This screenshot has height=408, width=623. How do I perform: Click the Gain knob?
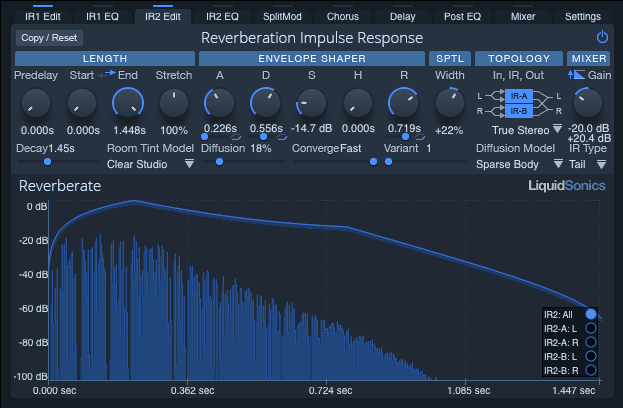click(588, 103)
